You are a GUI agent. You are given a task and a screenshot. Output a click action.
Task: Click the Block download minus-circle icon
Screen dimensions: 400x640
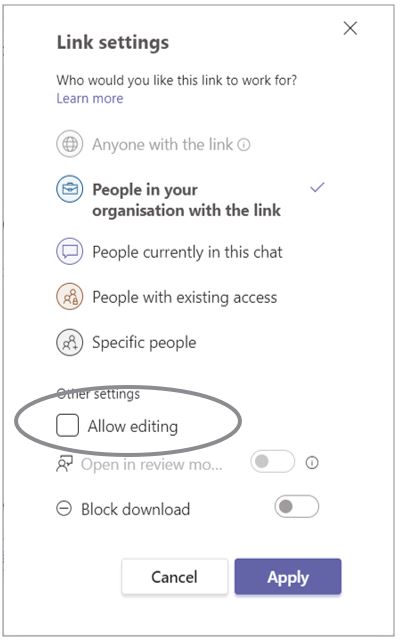[x=64, y=509]
